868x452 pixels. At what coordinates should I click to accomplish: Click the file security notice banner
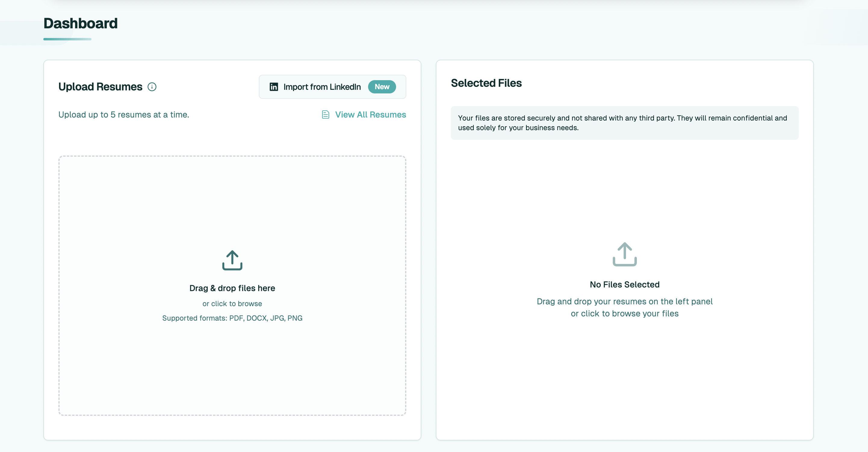click(x=625, y=123)
